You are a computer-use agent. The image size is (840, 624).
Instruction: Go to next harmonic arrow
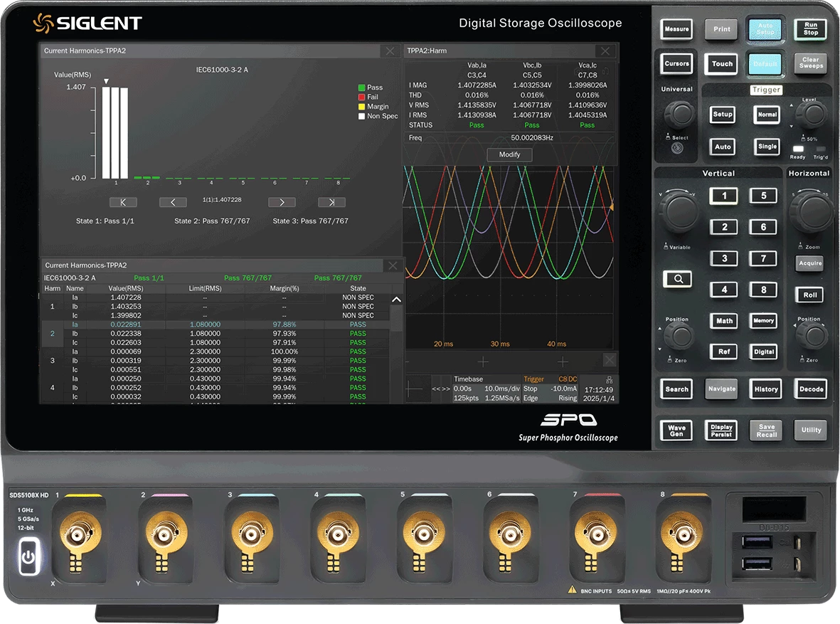click(x=282, y=202)
